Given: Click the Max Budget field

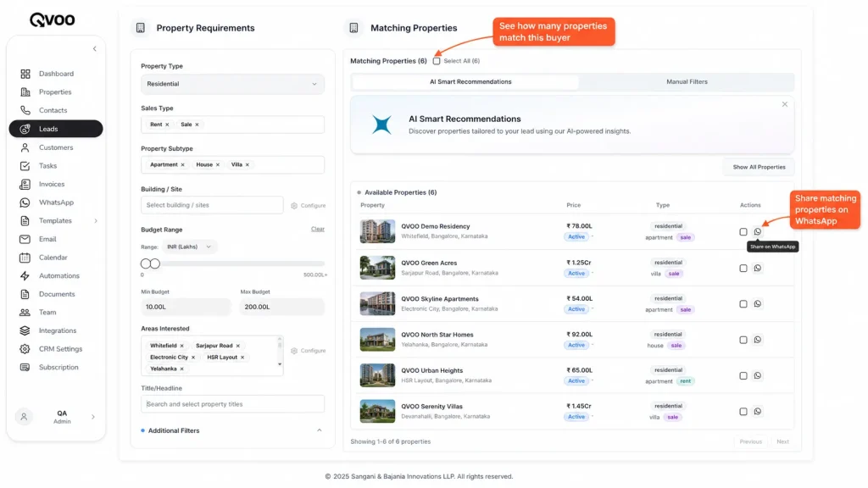Looking at the screenshot, I should (282, 307).
